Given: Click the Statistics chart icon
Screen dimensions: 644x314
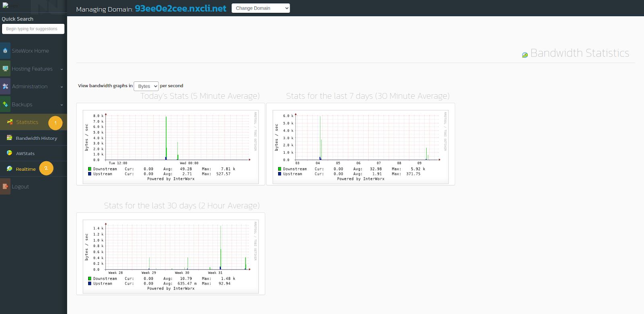Looking at the screenshot, I should point(10,122).
